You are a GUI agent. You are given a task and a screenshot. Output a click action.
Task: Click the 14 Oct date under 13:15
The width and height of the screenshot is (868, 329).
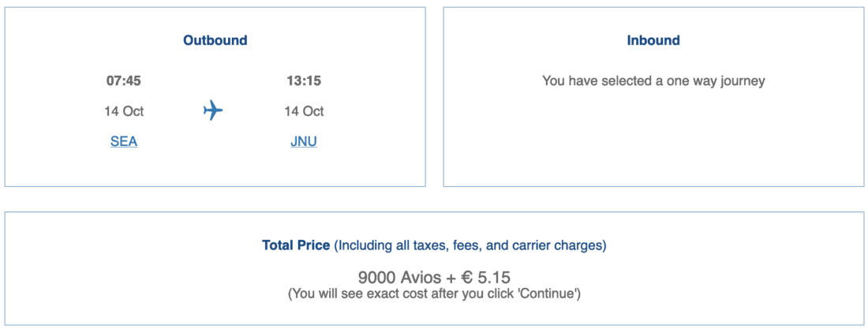(304, 111)
